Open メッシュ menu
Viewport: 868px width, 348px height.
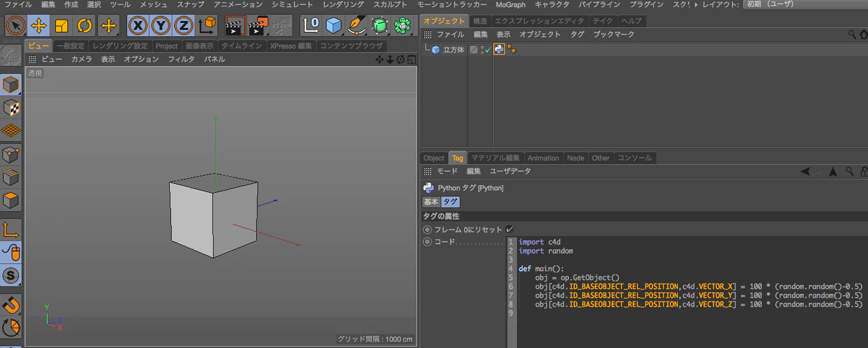pos(154,4)
